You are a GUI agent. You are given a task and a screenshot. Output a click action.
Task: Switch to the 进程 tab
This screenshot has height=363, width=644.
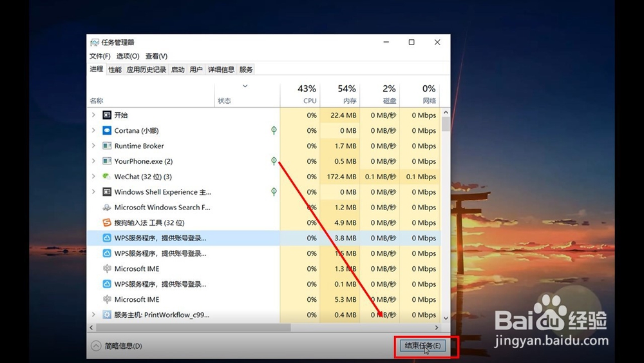click(97, 69)
